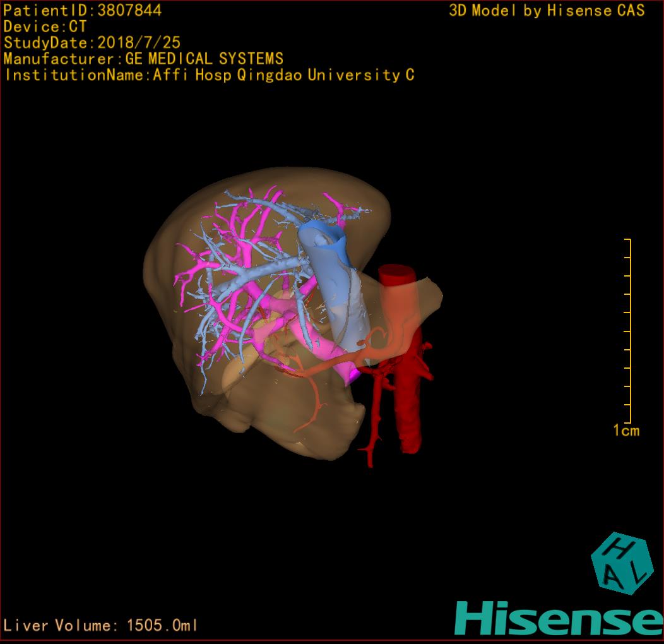Viewport: 664px width, 644px height.
Task: Click the Device:CT text
Action: (x=45, y=27)
